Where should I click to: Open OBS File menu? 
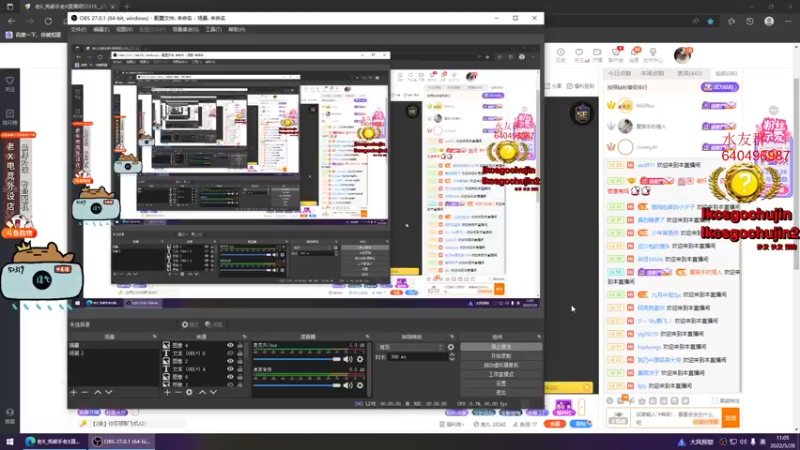pyautogui.click(x=78, y=30)
